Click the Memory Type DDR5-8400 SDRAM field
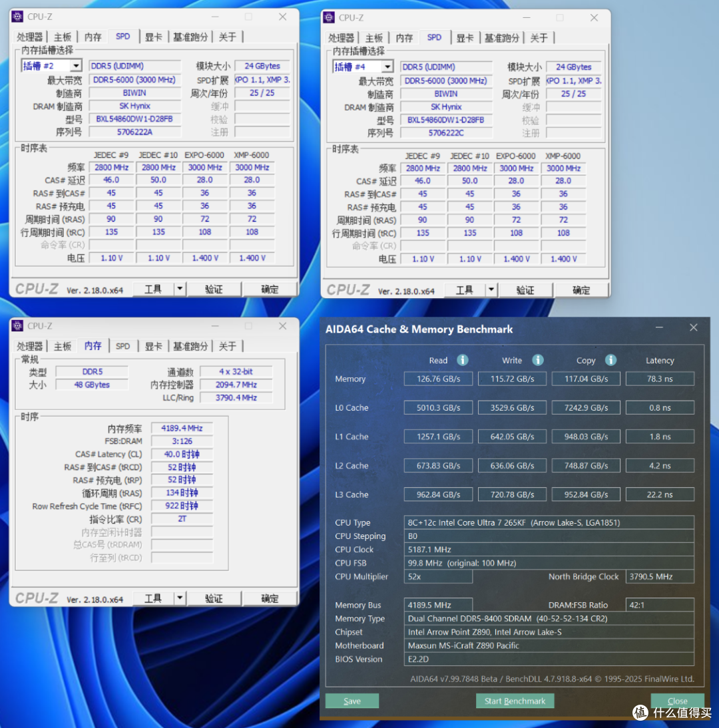 point(549,618)
